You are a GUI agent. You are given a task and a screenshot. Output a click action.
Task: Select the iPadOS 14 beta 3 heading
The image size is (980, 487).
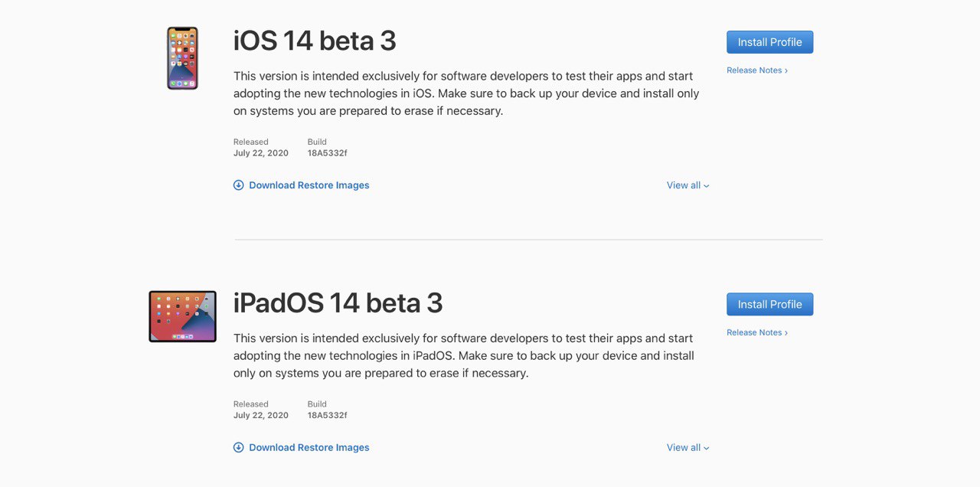point(338,303)
